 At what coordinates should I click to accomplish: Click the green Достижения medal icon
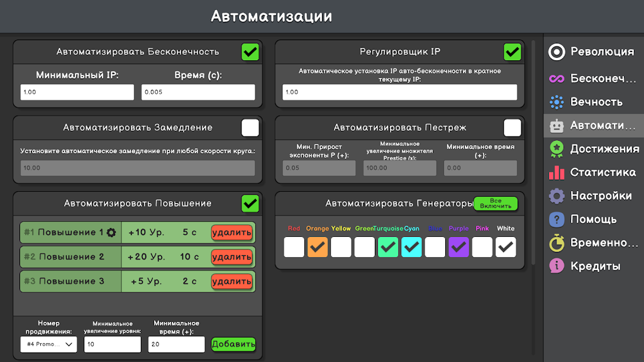point(557,149)
